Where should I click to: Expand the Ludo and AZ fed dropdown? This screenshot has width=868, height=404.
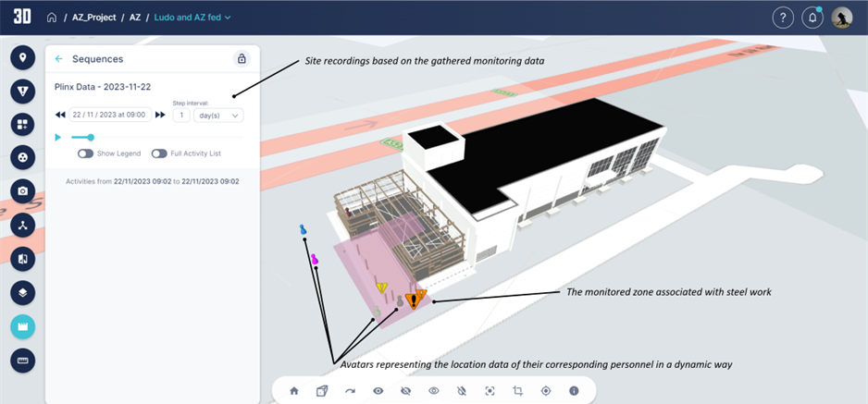(192, 18)
